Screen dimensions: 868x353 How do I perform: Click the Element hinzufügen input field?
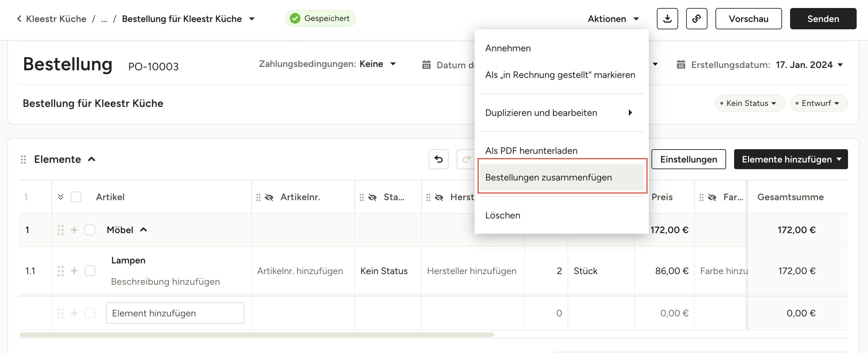pos(175,313)
